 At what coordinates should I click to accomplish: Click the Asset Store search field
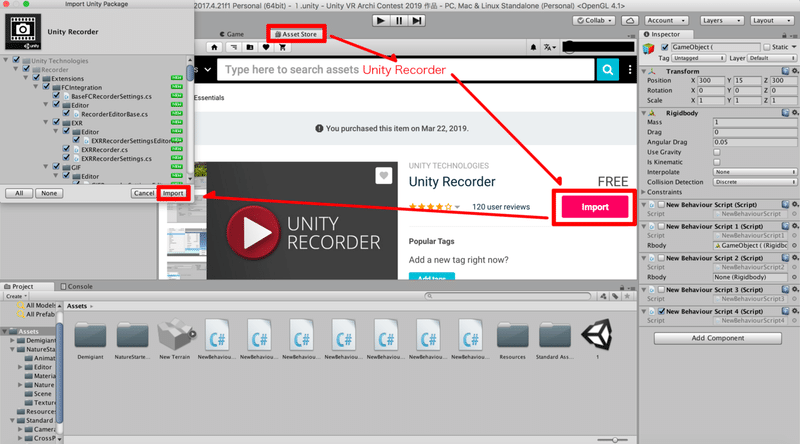[x=406, y=69]
